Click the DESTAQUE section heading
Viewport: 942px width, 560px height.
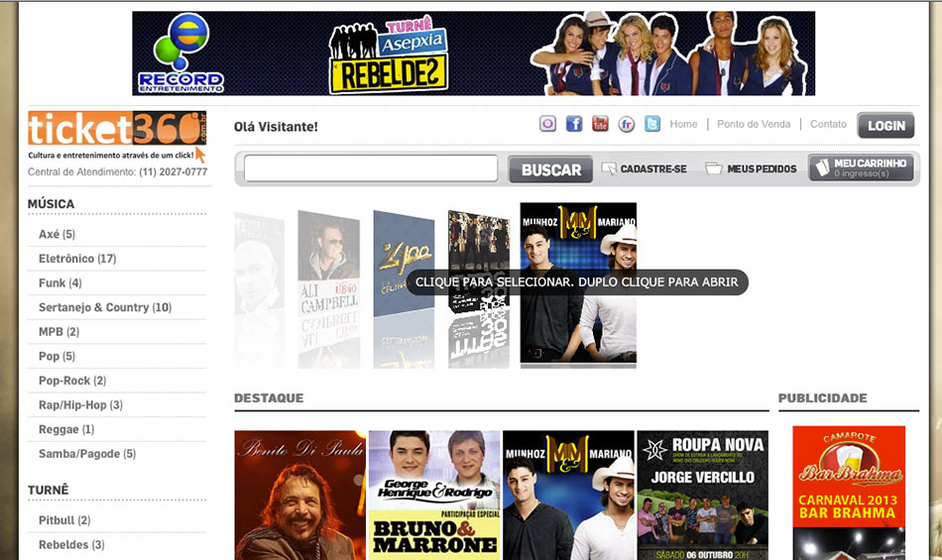(x=269, y=397)
